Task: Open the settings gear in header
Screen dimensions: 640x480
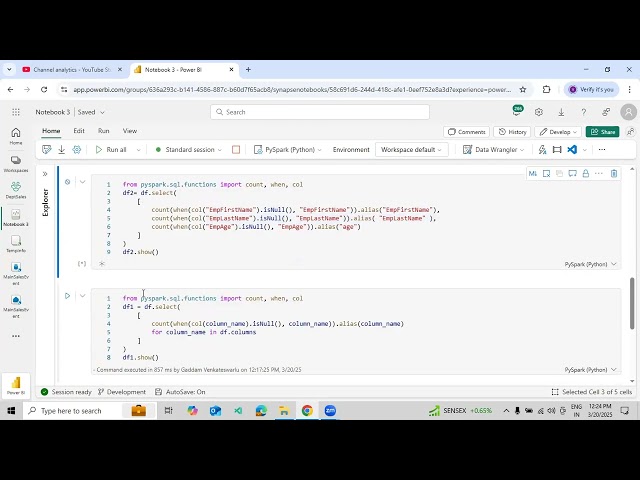Action: (539, 112)
